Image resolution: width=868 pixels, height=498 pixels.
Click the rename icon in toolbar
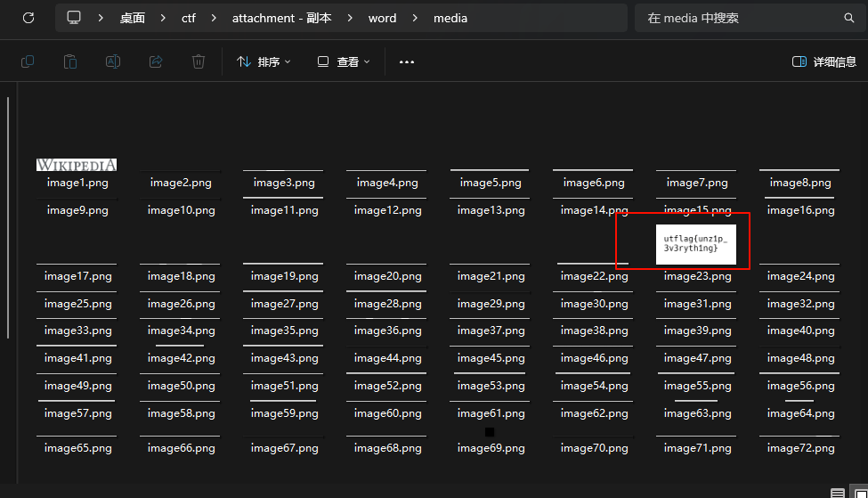click(x=113, y=61)
